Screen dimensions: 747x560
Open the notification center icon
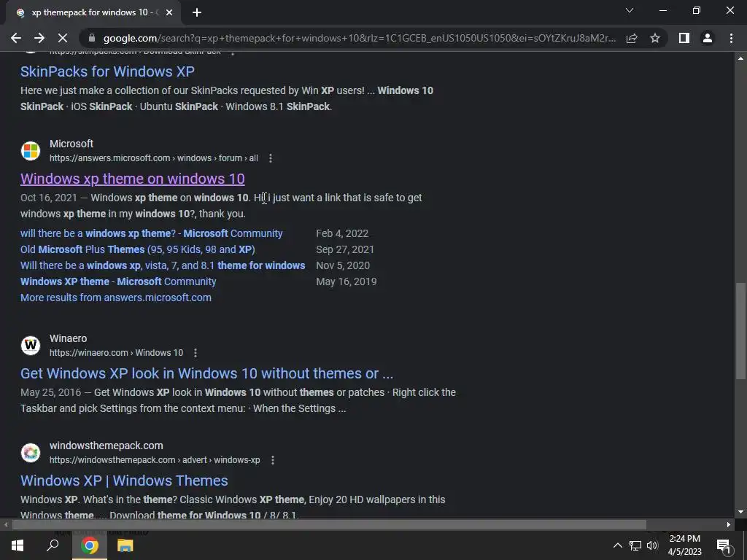pos(724,545)
